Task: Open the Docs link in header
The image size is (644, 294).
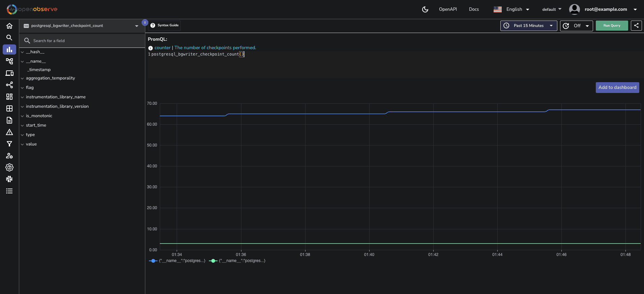Action: tap(474, 9)
